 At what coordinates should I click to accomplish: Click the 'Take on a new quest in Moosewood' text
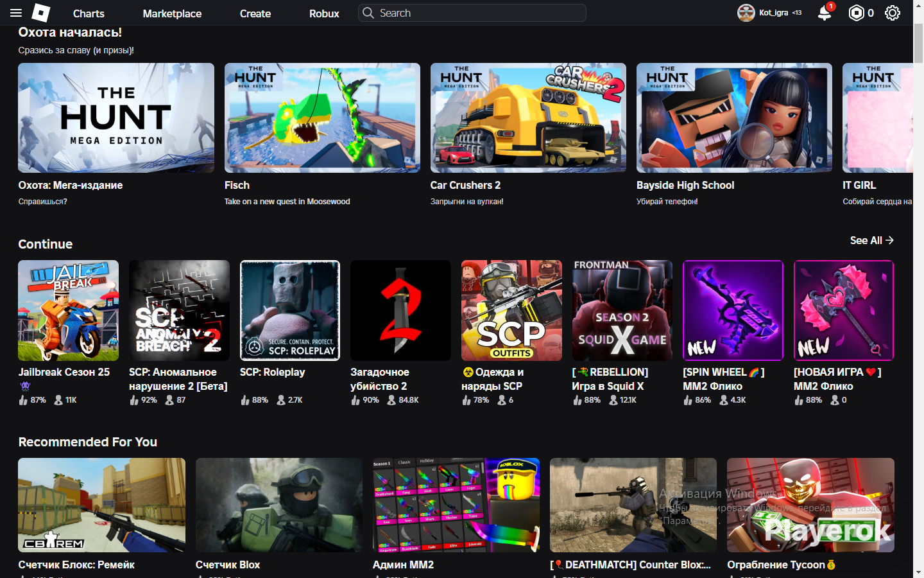[287, 202]
